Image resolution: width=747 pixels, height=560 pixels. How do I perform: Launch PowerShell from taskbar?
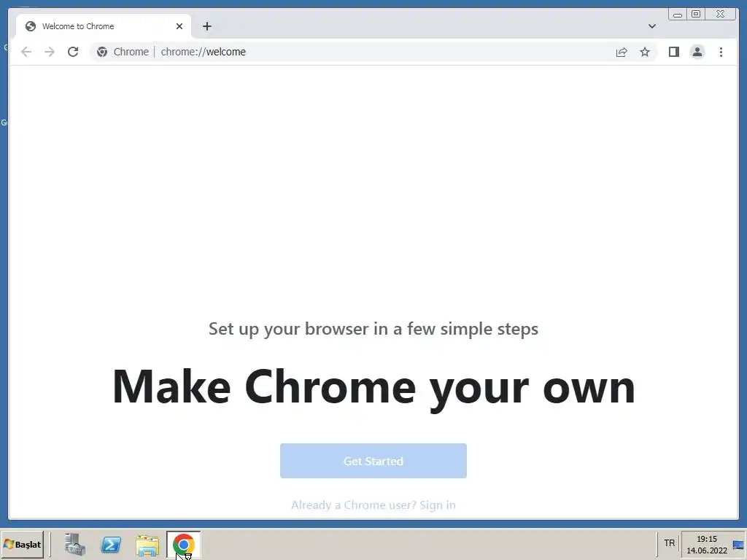tap(111, 545)
